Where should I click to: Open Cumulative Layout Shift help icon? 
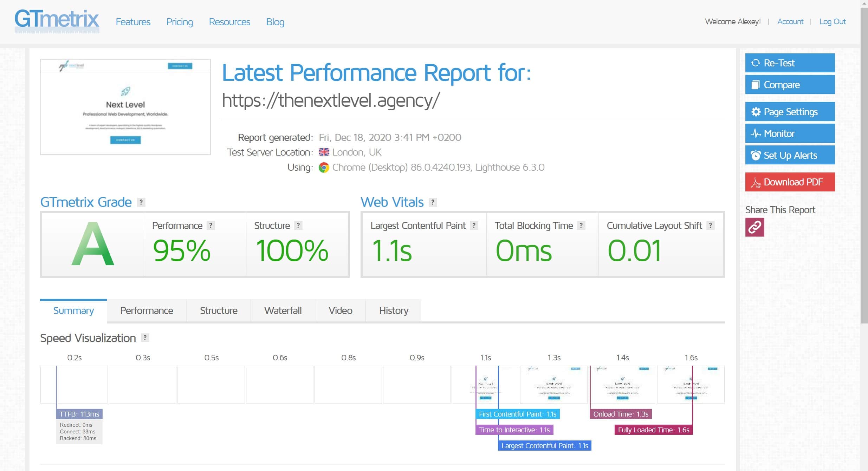pyautogui.click(x=710, y=225)
